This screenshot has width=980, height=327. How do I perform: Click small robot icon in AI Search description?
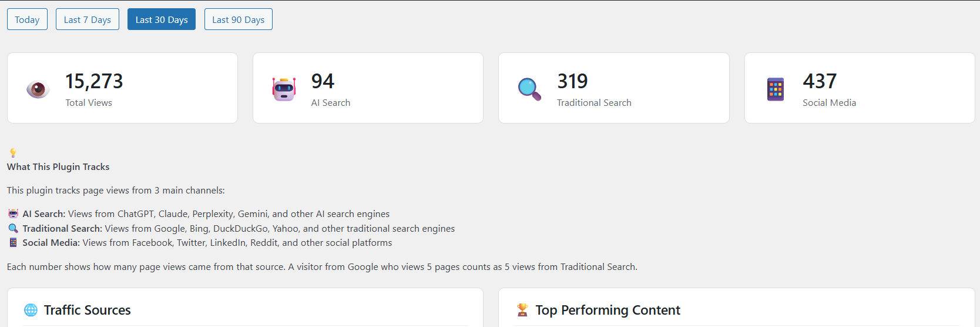(13, 213)
